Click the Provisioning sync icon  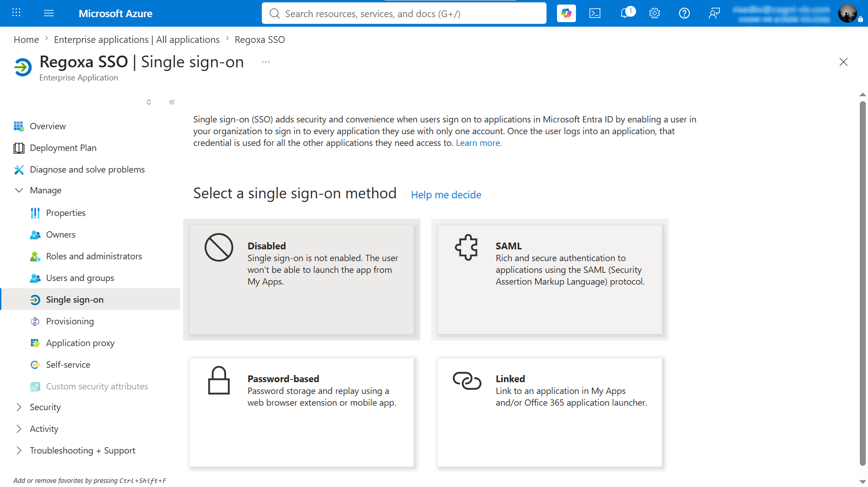coord(35,321)
